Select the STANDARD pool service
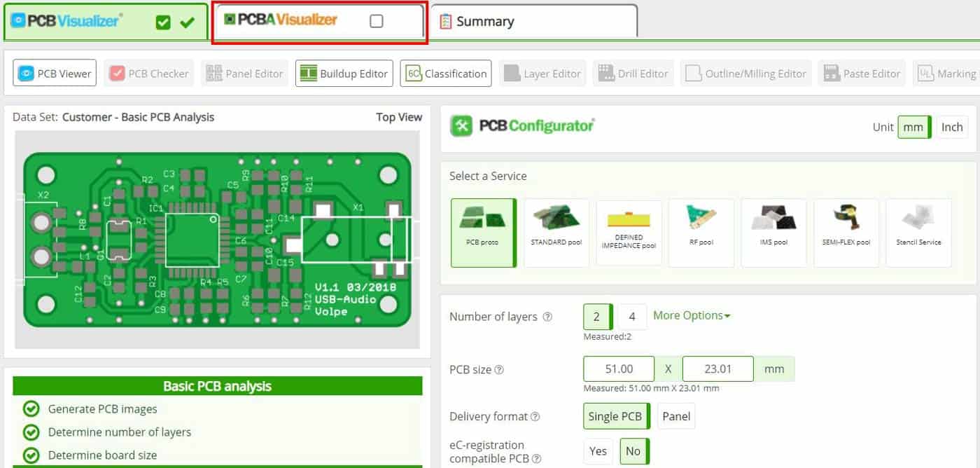This screenshot has width=980, height=468. [x=556, y=233]
